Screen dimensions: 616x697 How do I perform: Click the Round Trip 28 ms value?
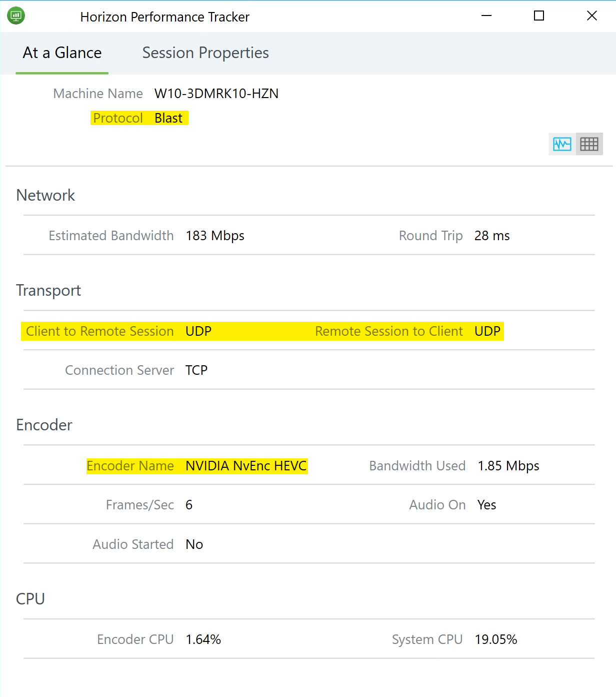click(492, 236)
